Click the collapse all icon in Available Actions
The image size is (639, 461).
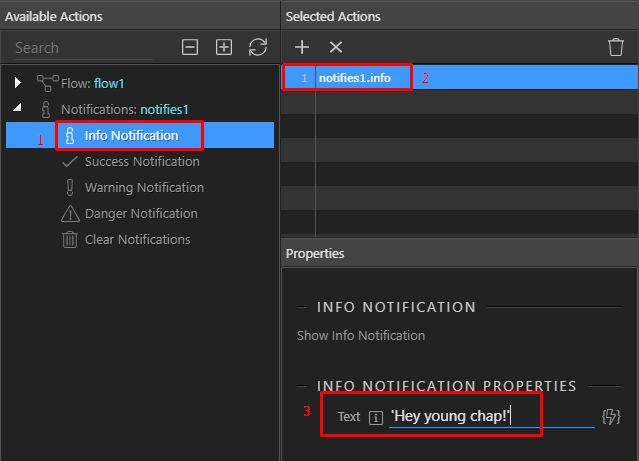190,47
